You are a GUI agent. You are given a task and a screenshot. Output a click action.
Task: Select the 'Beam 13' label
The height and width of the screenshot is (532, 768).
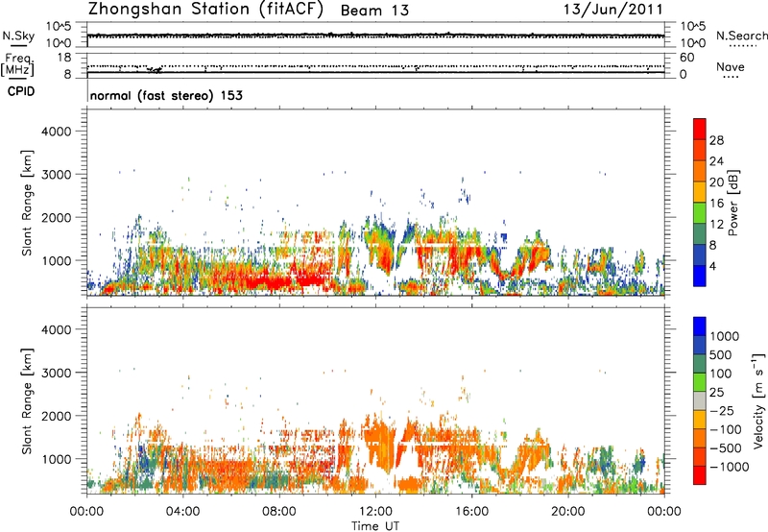[x=374, y=11]
